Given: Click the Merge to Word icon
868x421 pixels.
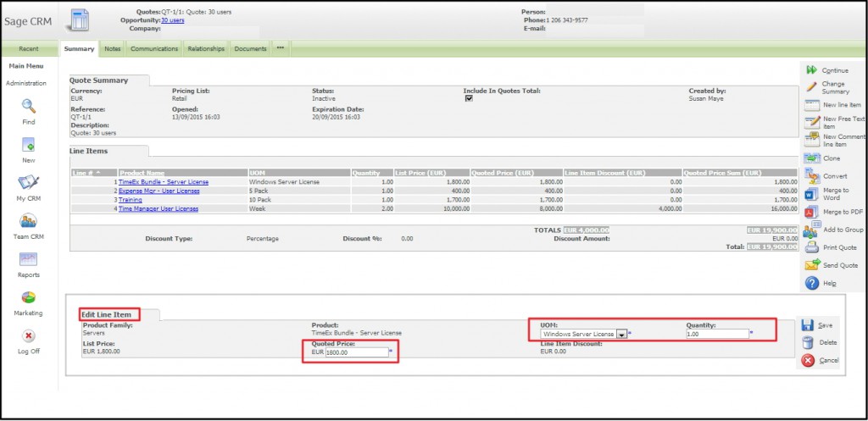Looking at the screenshot, I should [811, 194].
